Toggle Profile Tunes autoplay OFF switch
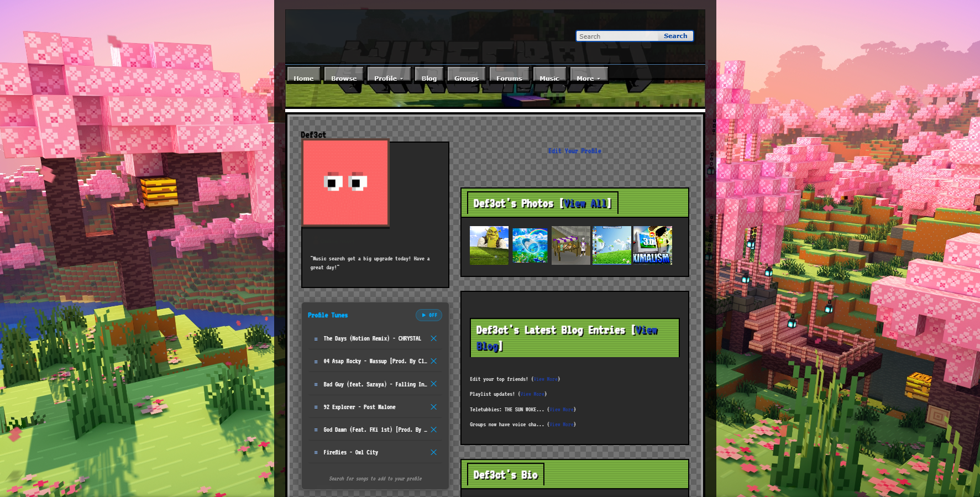 (429, 315)
